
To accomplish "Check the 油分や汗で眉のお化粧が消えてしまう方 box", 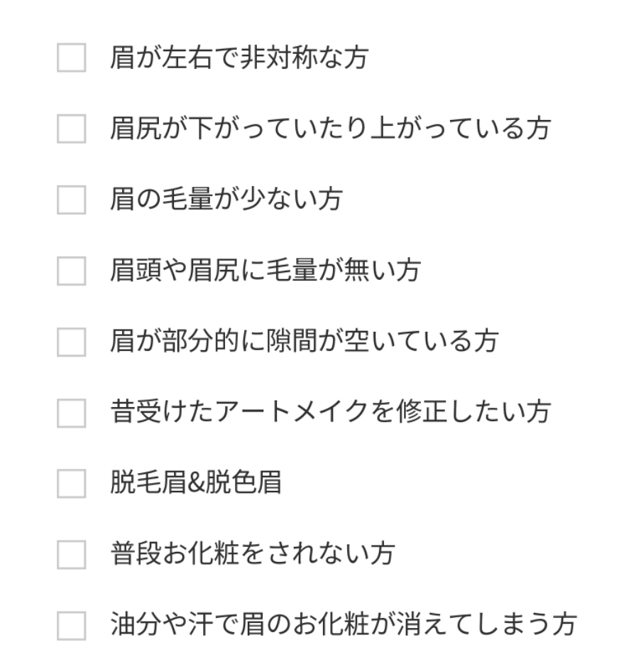I will pyautogui.click(x=71, y=625).
